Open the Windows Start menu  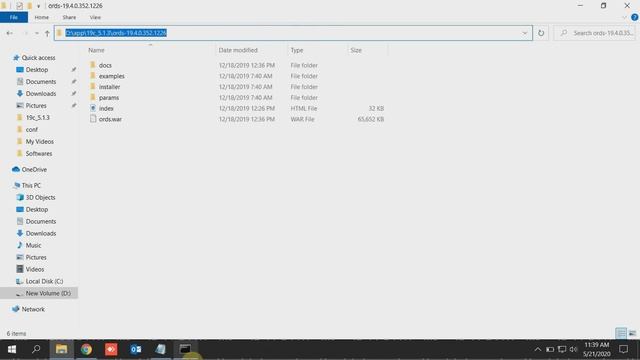tap(12, 349)
